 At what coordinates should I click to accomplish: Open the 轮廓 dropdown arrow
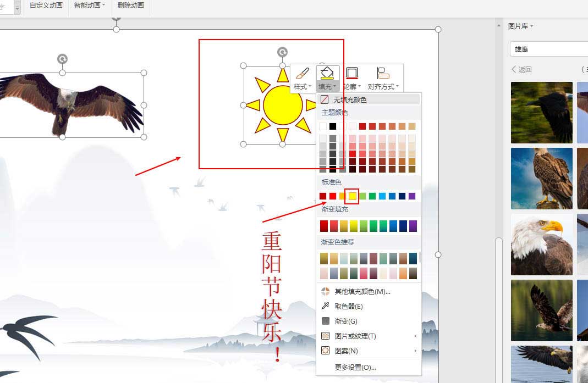(x=359, y=87)
